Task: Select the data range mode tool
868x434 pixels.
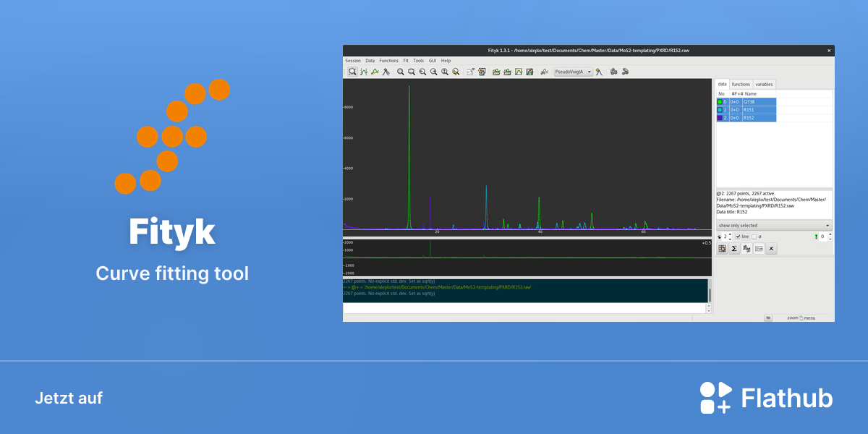Action: point(364,72)
